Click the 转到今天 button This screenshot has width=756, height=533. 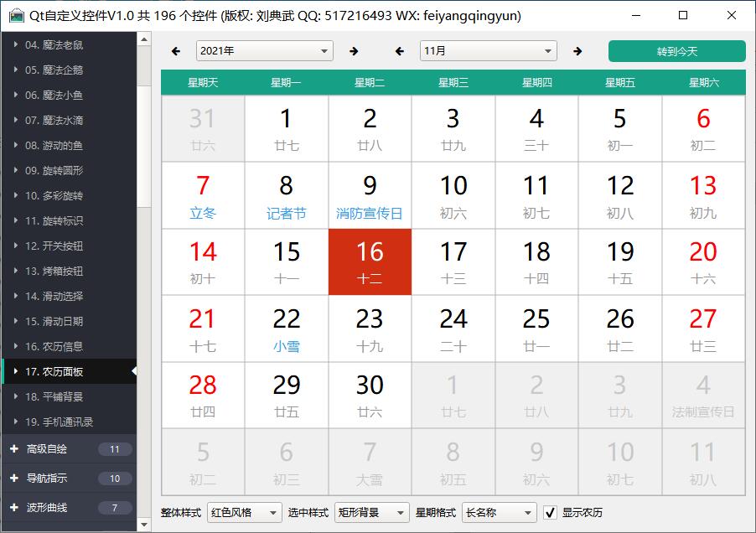[x=676, y=51]
